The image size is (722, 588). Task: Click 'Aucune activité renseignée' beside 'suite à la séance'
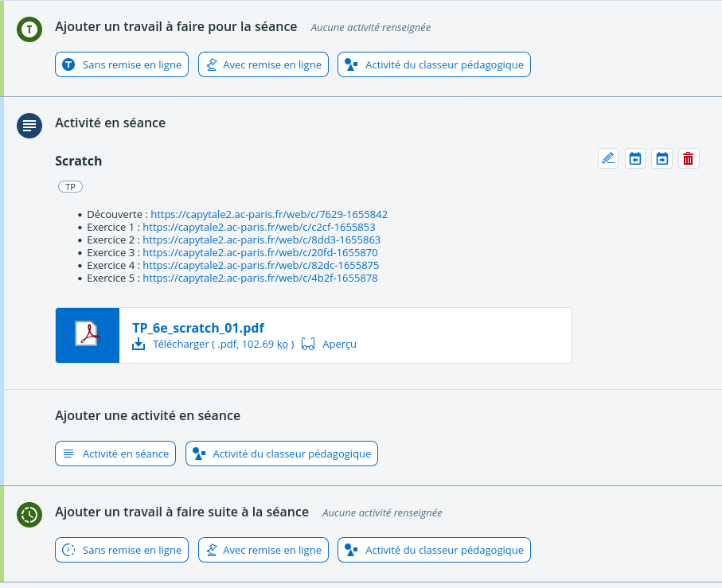tap(382, 513)
